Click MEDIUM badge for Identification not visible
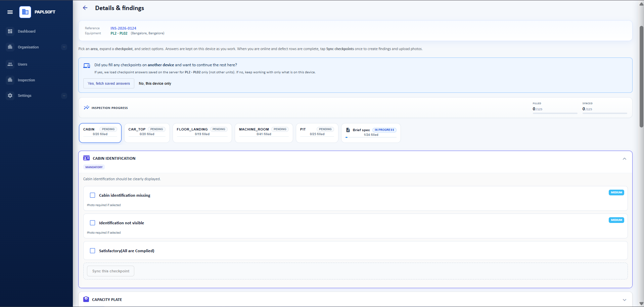The image size is (644, 307). (x=616, y=220)
